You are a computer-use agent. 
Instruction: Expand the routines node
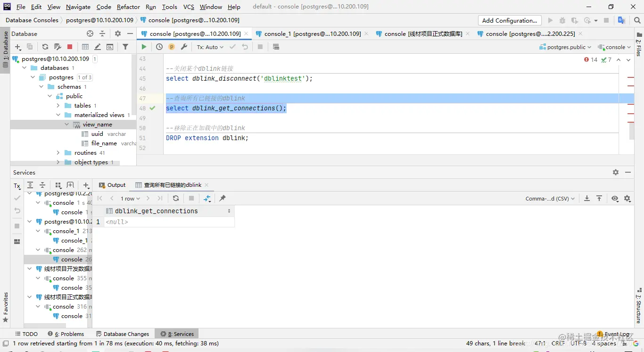(x=58, y=152)
